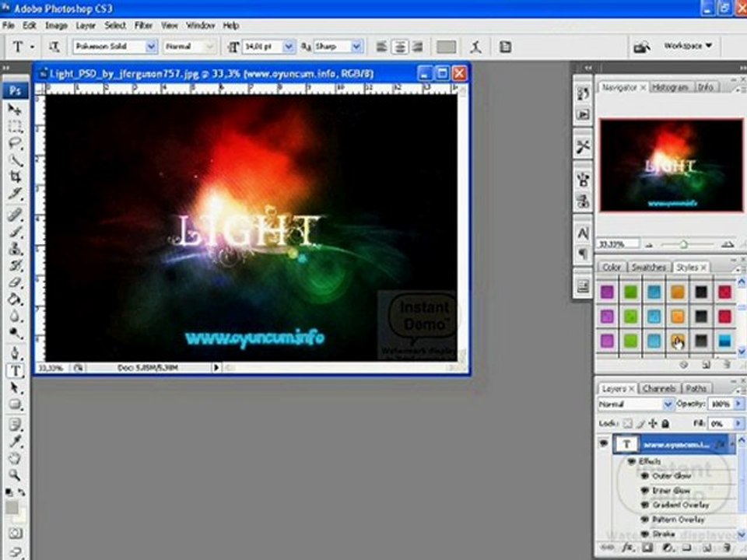The width and height of the screenshot is (747, 560).
Task: Click the layer Opacity value field
Action: [x=721, y=404]
